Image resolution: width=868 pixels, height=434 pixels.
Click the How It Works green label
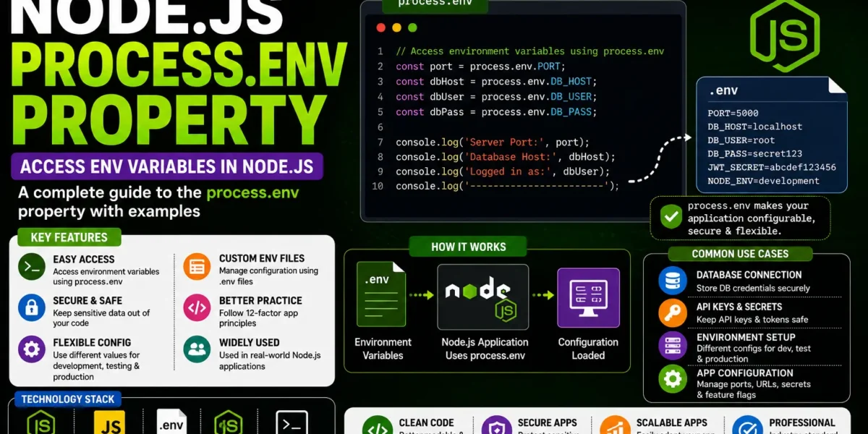point(469,247)
